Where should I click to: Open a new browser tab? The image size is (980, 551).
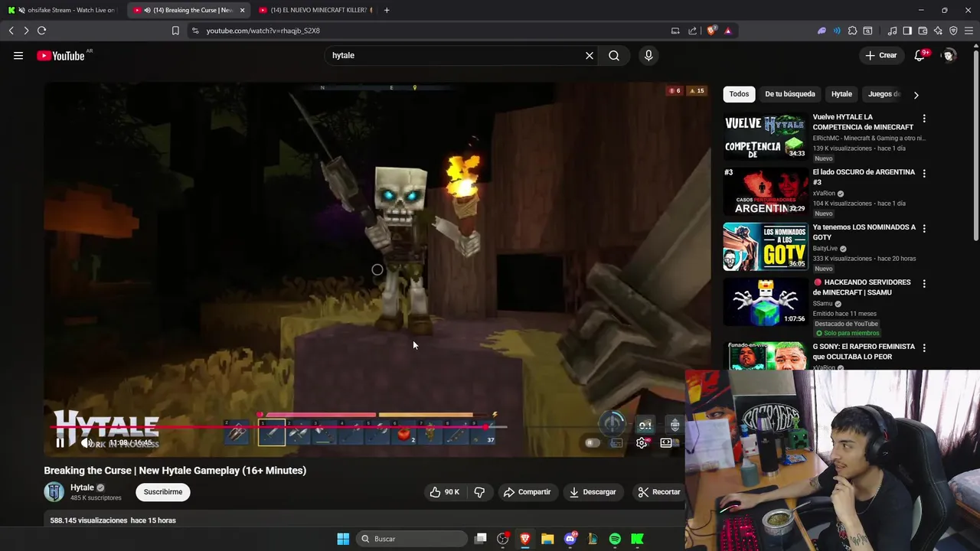coord(387,10)
